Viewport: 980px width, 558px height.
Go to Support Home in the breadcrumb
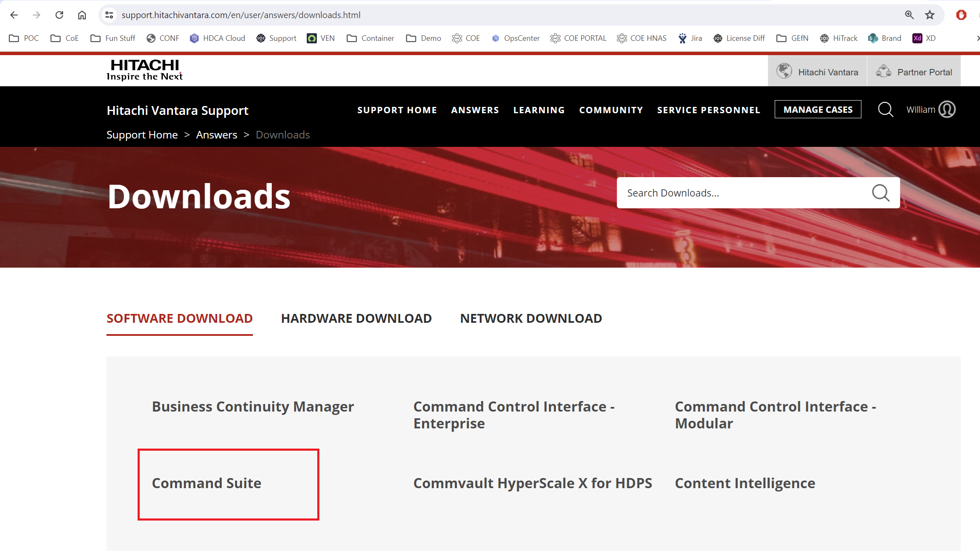142,135
